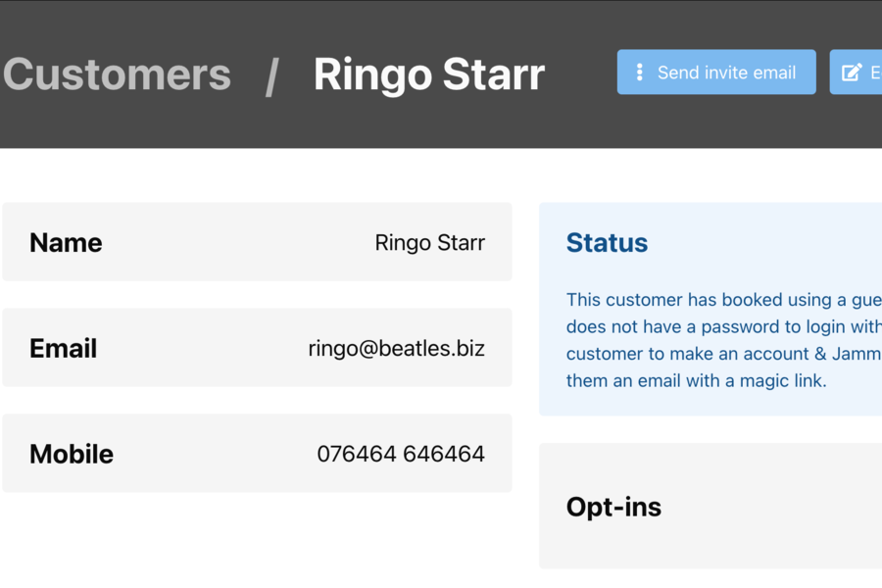Click the Status panel heading
882x588 pixels.
(x=607, y=242)
